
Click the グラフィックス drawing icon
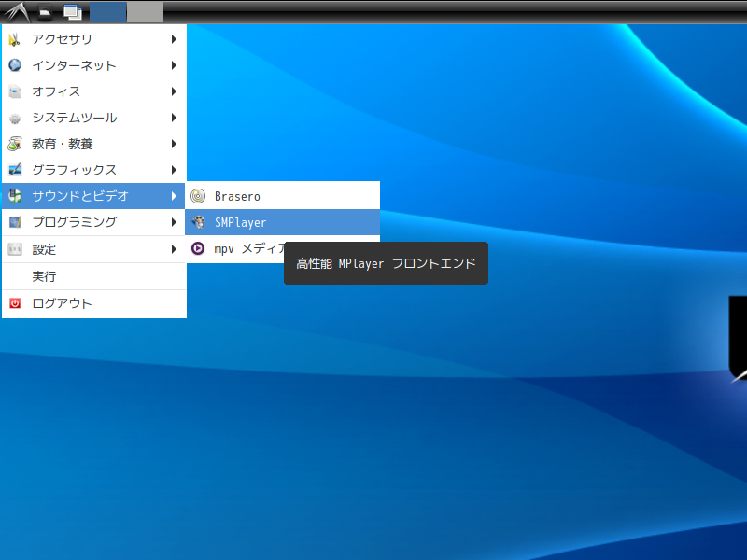click(15, 170)
